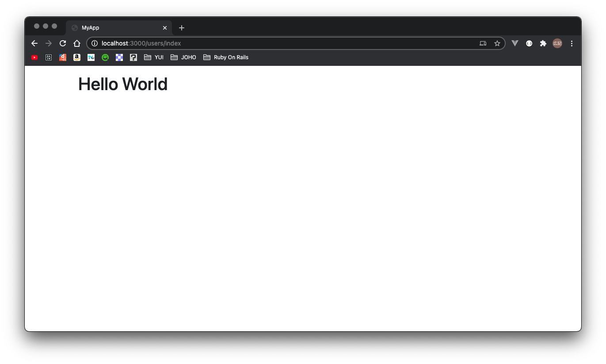Open the JOHO bookmarks folder
The height and width of the screenshot is (364, 606).
pos(183,57)
